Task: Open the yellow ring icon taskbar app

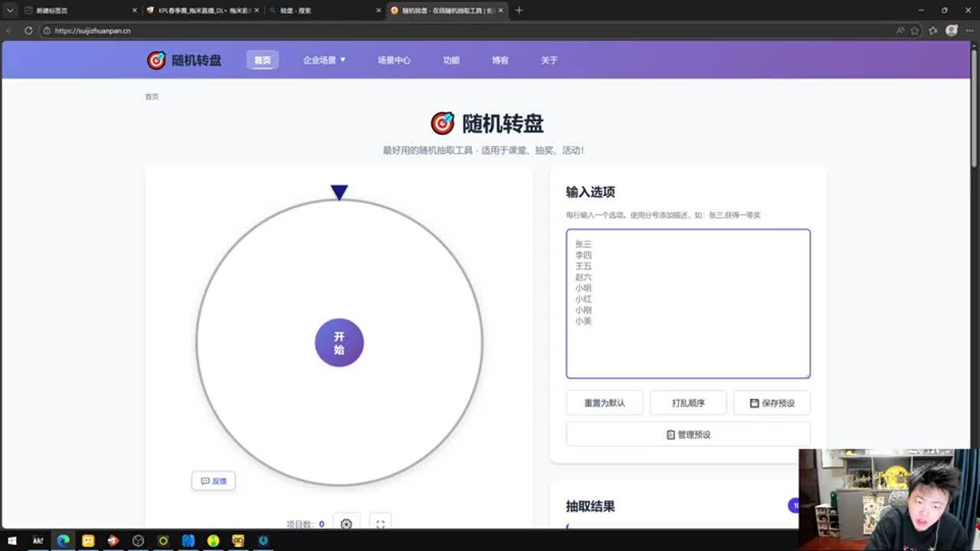Action: click(x=163, y=540)
